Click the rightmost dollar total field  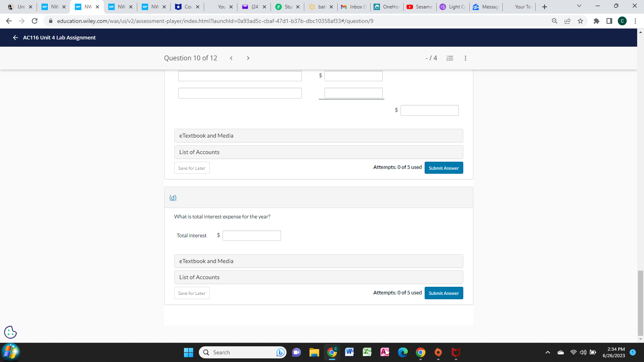[429, 111]
